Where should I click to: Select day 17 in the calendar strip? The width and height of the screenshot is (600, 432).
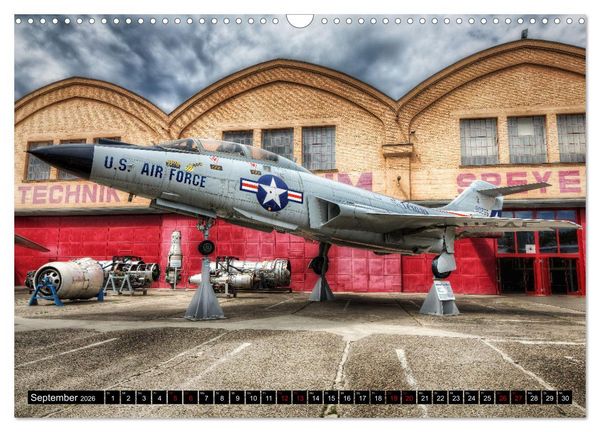362,398
